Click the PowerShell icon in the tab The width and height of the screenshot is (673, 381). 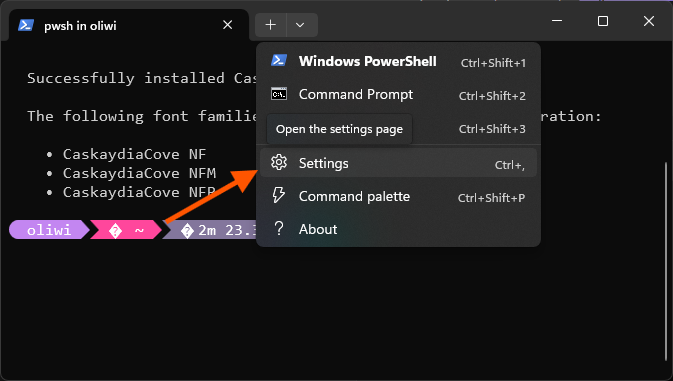pyautogui.click(x=26, y=25)
